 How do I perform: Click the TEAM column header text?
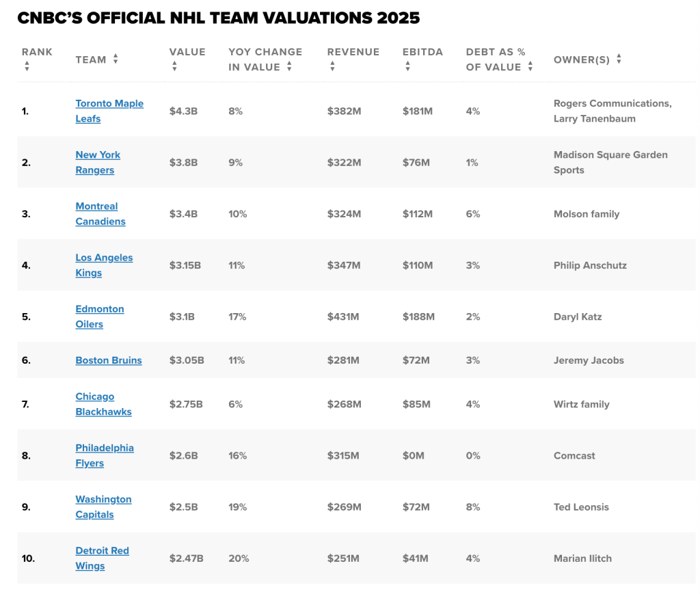pyautogui.click(x=91, y=59)
